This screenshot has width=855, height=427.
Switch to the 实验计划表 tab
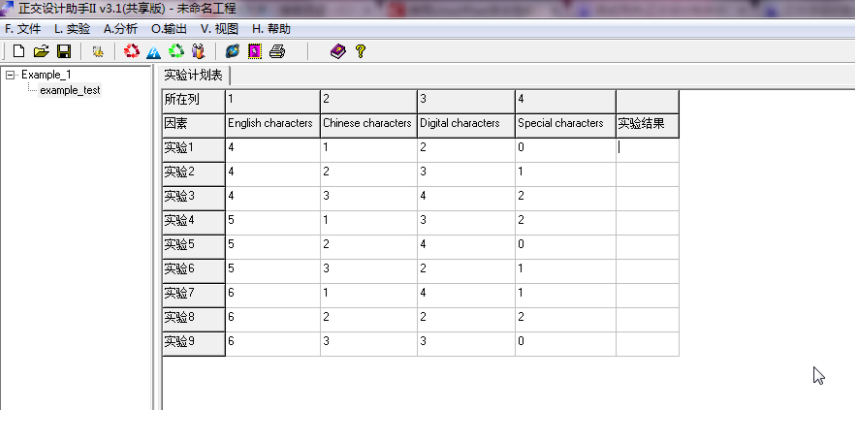(193, 76)
